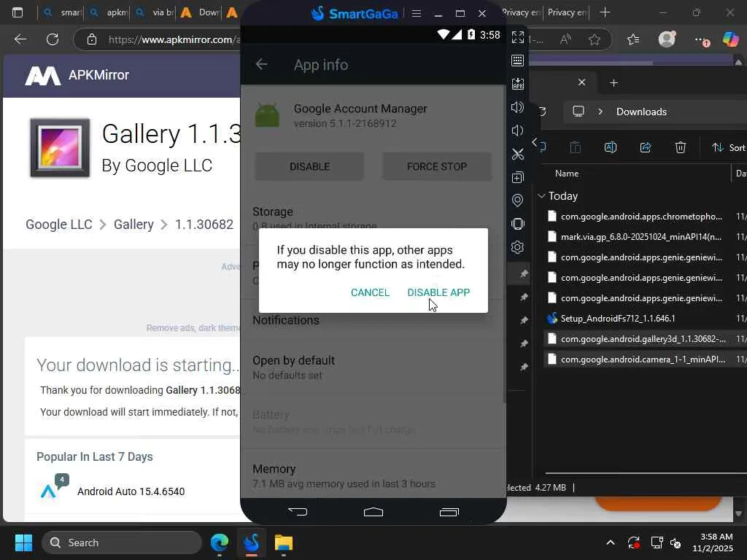Open Edge settings and more menu
Viewport: 747px width, 560px height.
click(x=702, y=40)
